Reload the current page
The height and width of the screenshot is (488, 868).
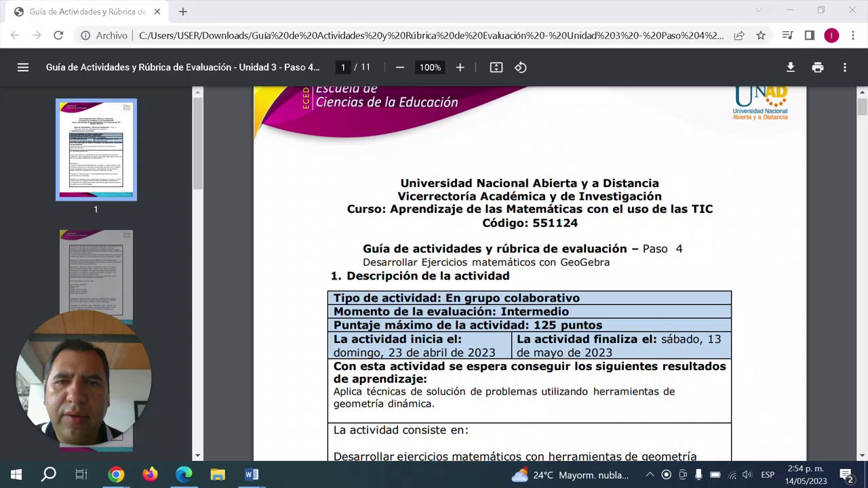[x=58, y=35]
